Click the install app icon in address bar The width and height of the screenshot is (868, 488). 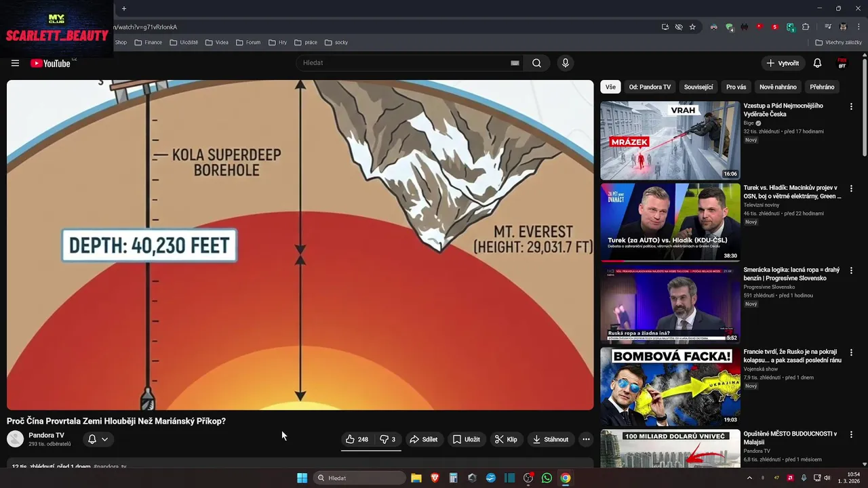[x=665, y=27]
